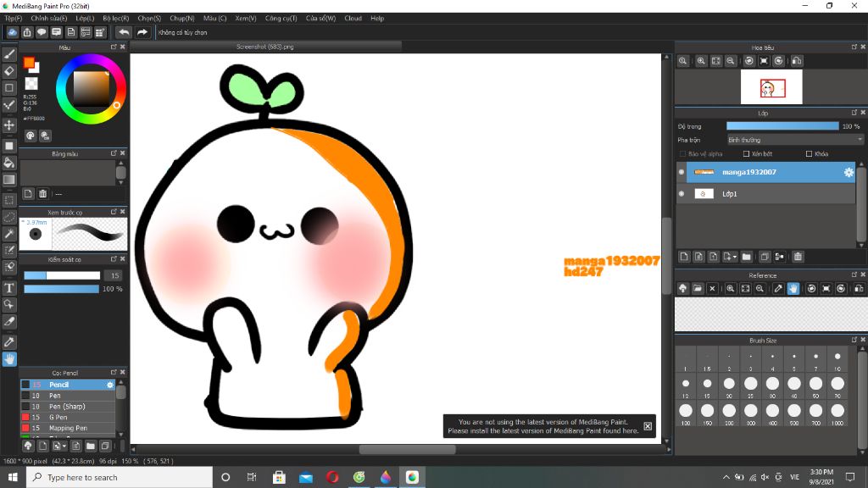Select the Brush tool in left toolbar
The height and width of the screenshot is (488, 868).
[x=9, y=54]
